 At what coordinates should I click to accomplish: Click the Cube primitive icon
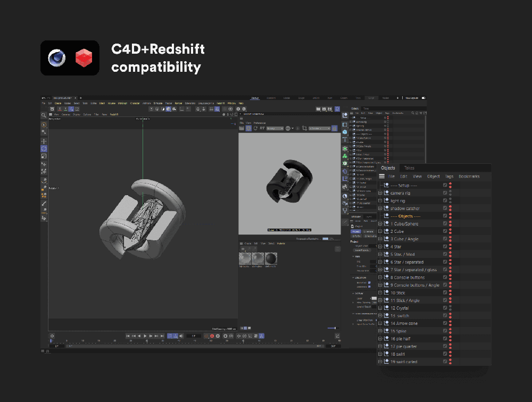(345, 132)
